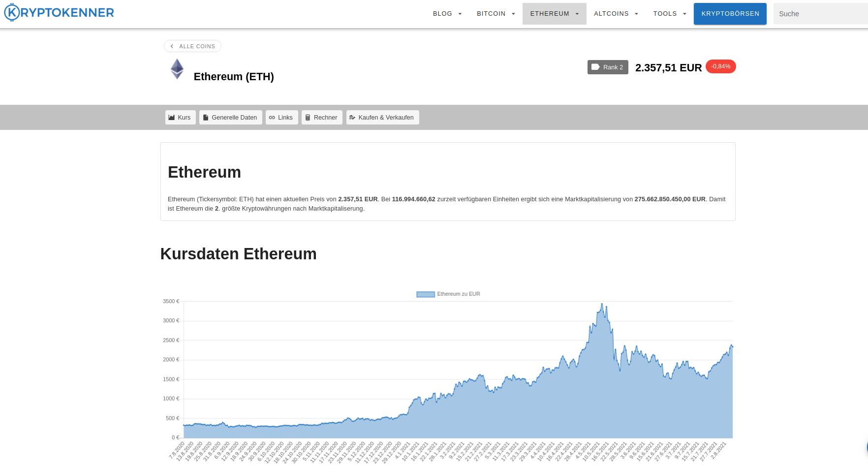Expand the Bitcoin dropdown arrow
868x465 pixels.
513,14
